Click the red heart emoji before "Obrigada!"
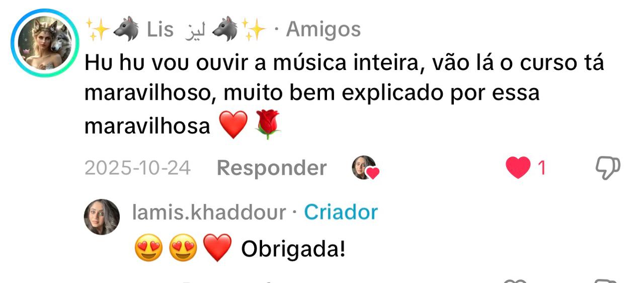Image resolution: width=644 pixels, height=283 pixels. click(x=217, y=248)
